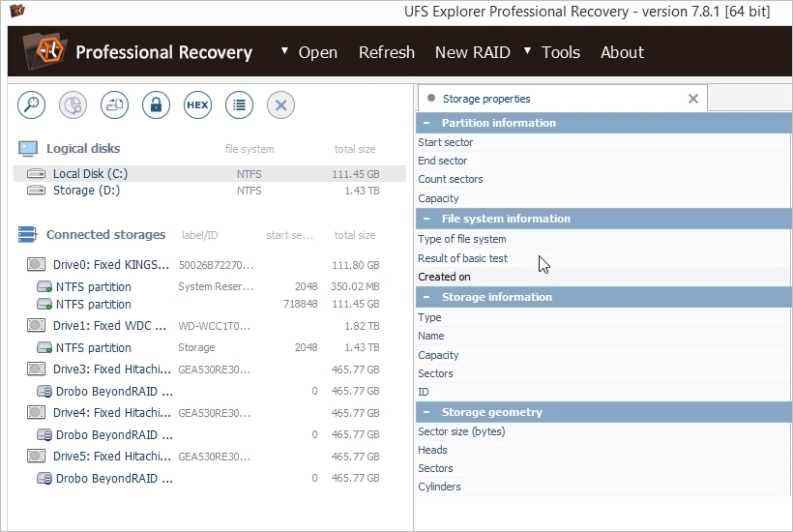Image resolution: width=793 pixels, height=532 pixels.
Task: Click the drive icon for Storage (D:)
Action: coord(36,191)
